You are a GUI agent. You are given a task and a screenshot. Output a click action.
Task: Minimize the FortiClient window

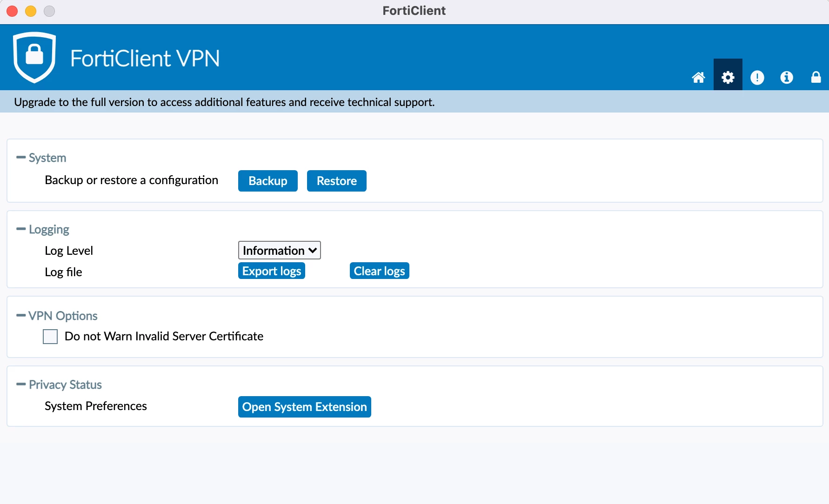point(31,11)
